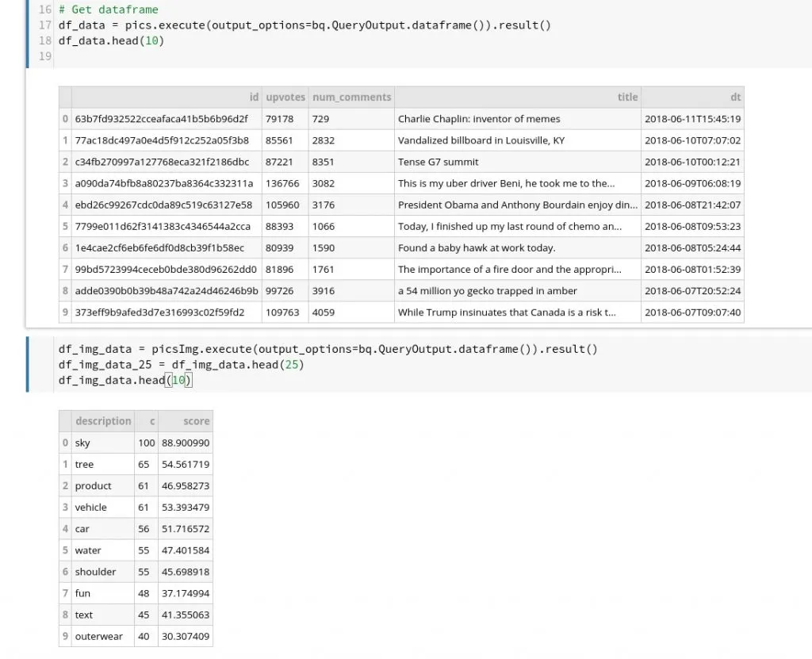
Task: Click the 'Tense G7 summit' title cell
Action: tap(438, 161)
